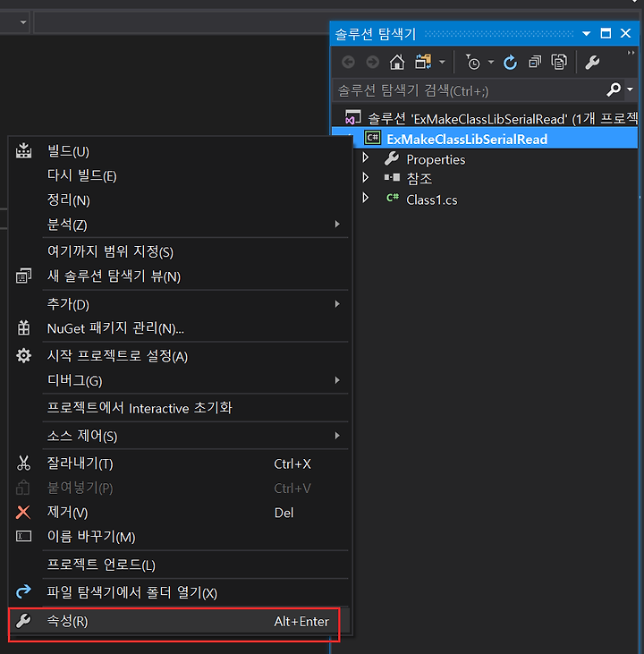The image size is (644, 654).
Task: Choose 프로젝트에서 Interactive 초기화
Action: (180, 408)
